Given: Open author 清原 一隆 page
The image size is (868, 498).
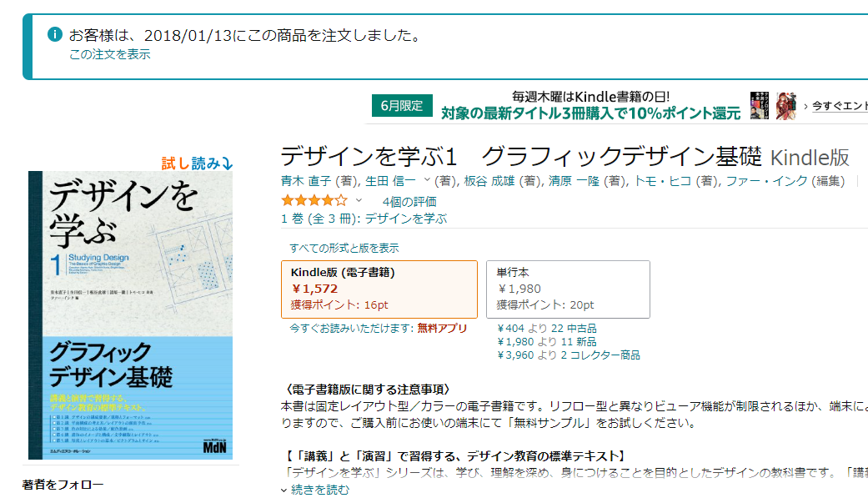Looking at the screenshot, I should pyautogui.click(x=574, y=181).
